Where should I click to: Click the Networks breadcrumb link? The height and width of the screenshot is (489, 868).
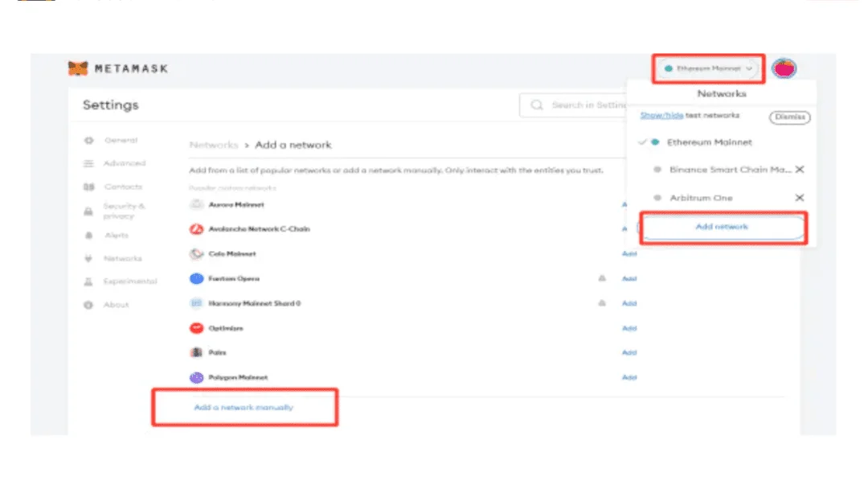[214, 145]
